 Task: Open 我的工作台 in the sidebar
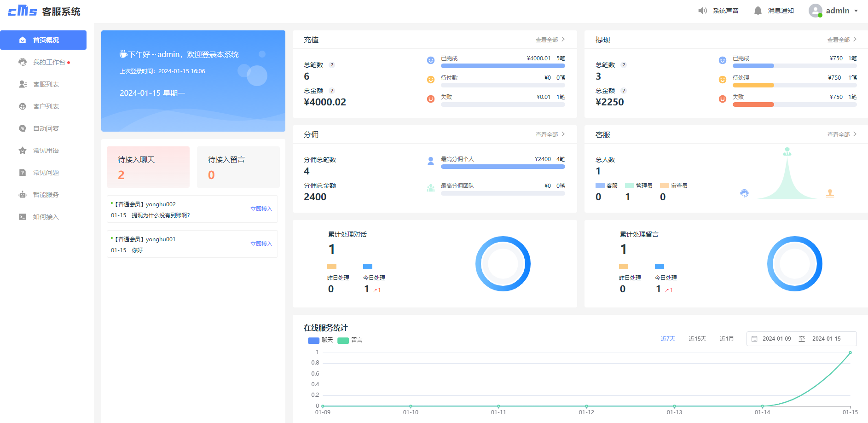coord(49,62)
